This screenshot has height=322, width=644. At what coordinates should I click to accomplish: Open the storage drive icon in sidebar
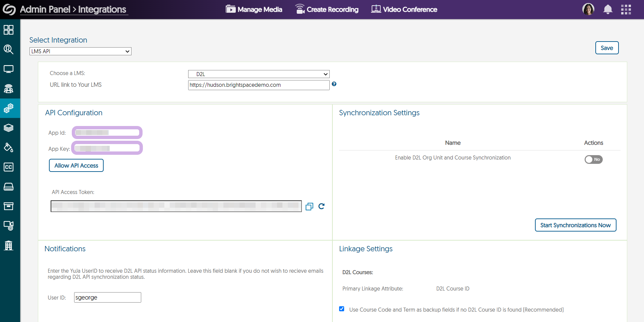8,187
